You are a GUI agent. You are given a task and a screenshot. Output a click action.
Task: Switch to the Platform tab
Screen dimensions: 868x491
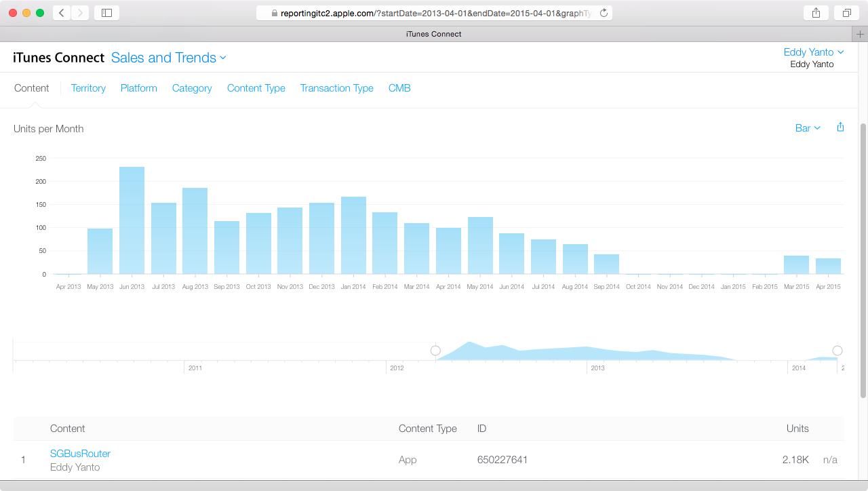[139, 88]
